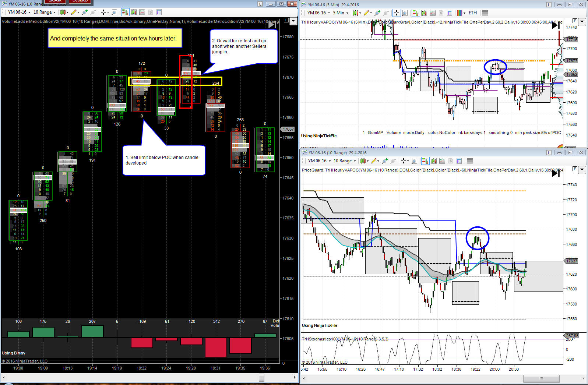Click the 17716 price marker on 5 Min chart

[x=572, y=39]
